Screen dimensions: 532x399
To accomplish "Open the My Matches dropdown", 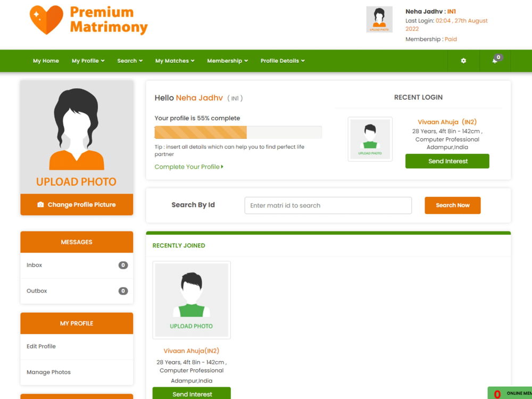I will pos(174,61).
